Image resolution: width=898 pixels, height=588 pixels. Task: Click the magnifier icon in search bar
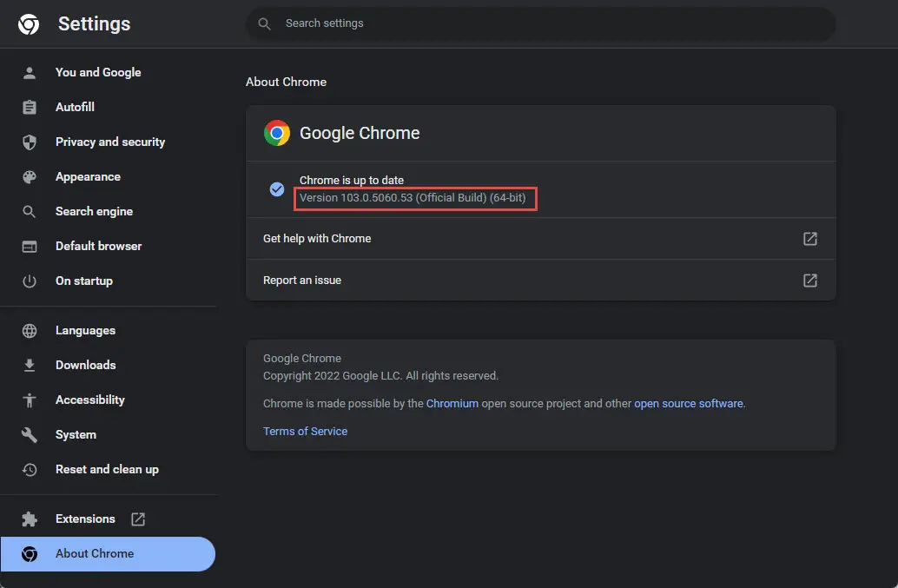tap(264, 23)
